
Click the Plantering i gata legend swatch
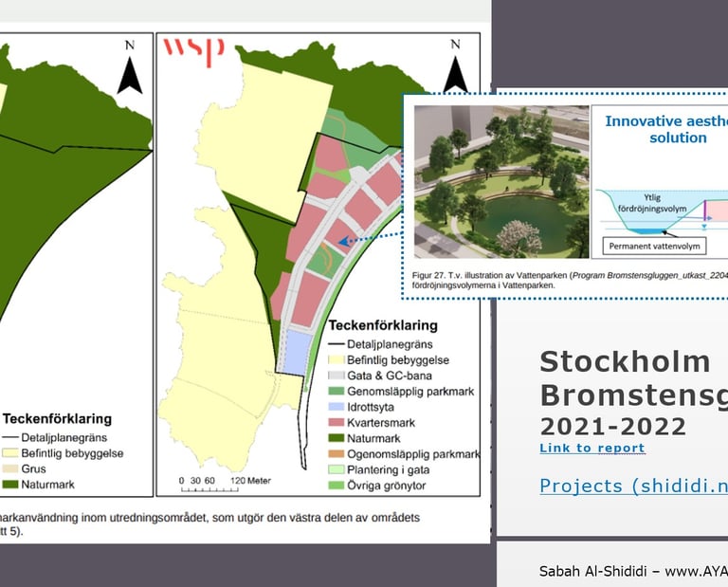tap(337, 469)
